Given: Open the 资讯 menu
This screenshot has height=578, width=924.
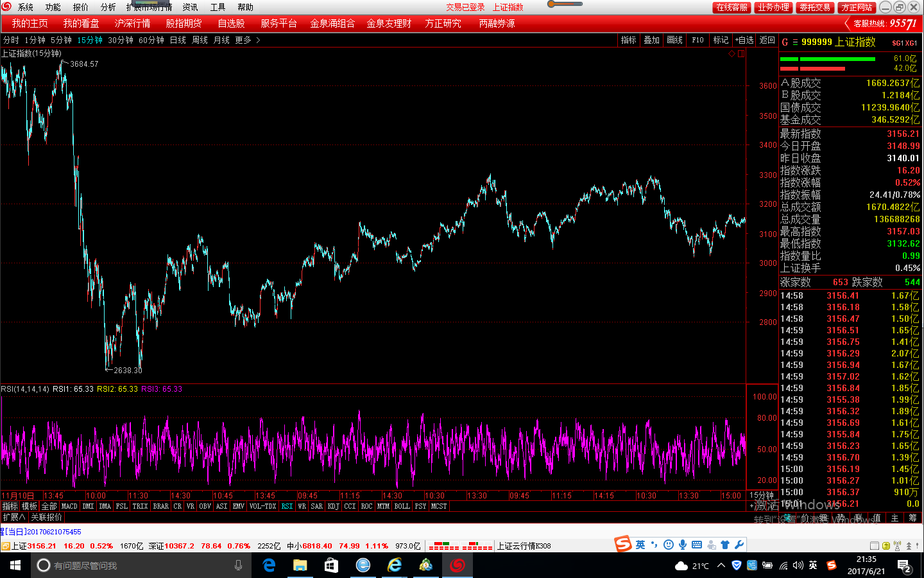Looking at the screenshot, I should [x=191, y=7].
